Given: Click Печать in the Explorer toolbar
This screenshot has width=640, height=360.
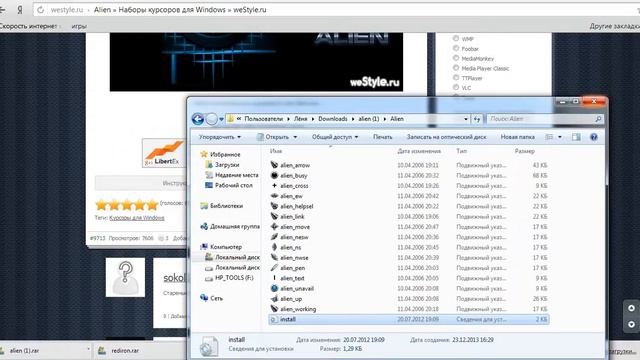Looking at the screenshot, I should 382,137.
